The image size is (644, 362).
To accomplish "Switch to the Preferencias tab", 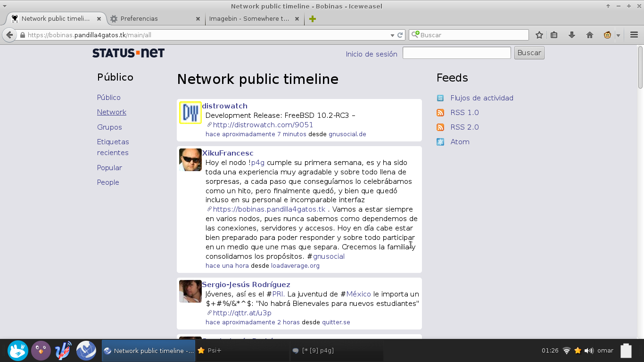I will coord(156,19).
